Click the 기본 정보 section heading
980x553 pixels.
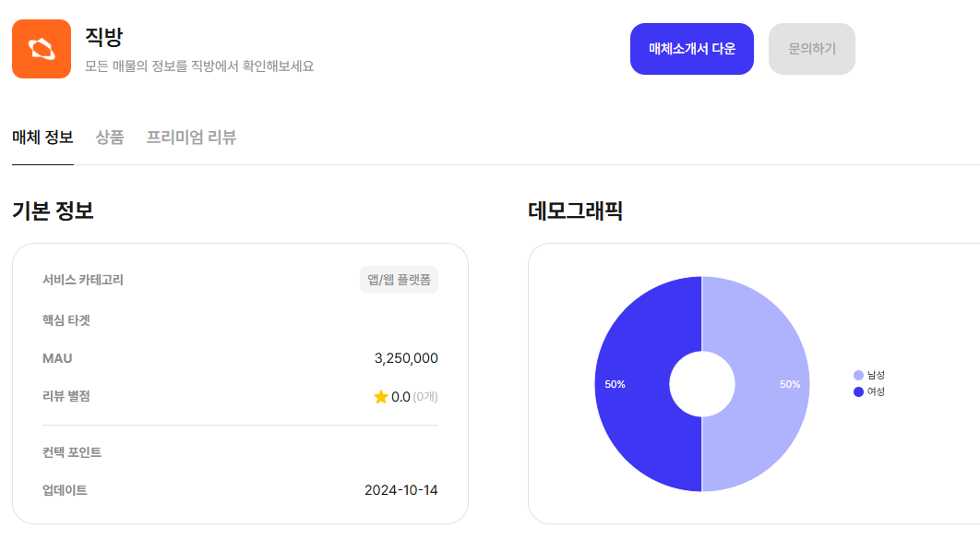[x=53, y=210]
